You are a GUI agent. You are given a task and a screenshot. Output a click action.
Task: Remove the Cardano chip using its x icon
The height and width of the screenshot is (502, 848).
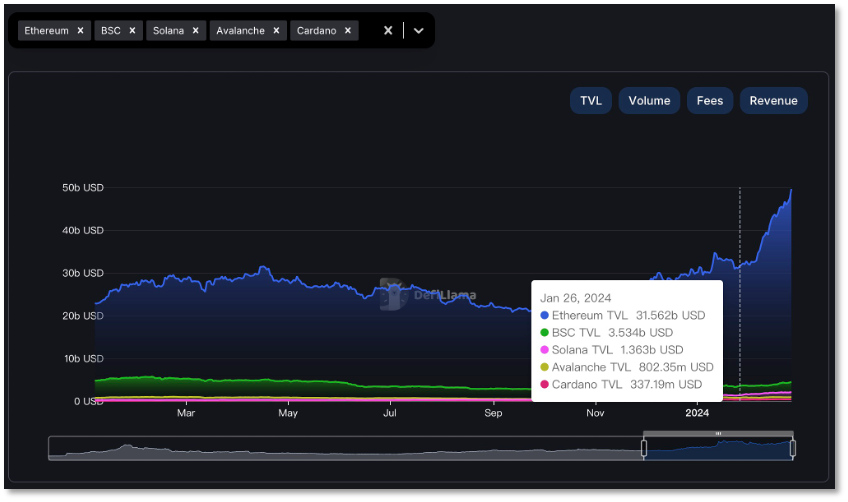[347, 31]
